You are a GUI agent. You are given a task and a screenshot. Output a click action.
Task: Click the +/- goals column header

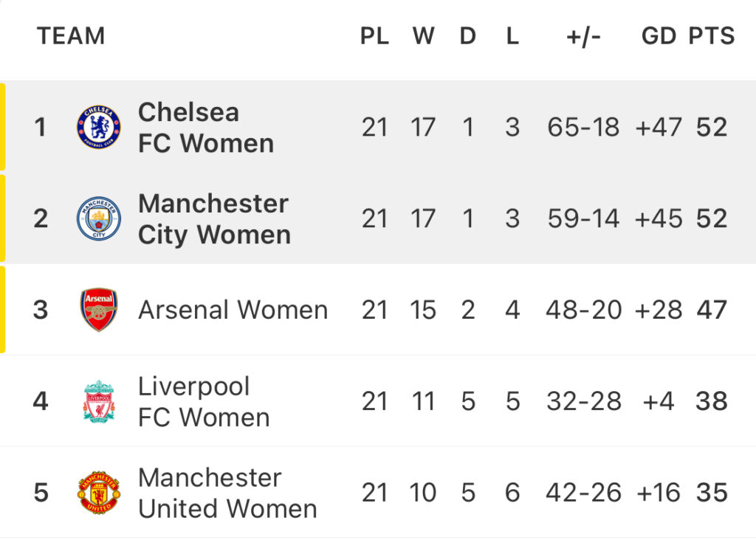[583, 37]
